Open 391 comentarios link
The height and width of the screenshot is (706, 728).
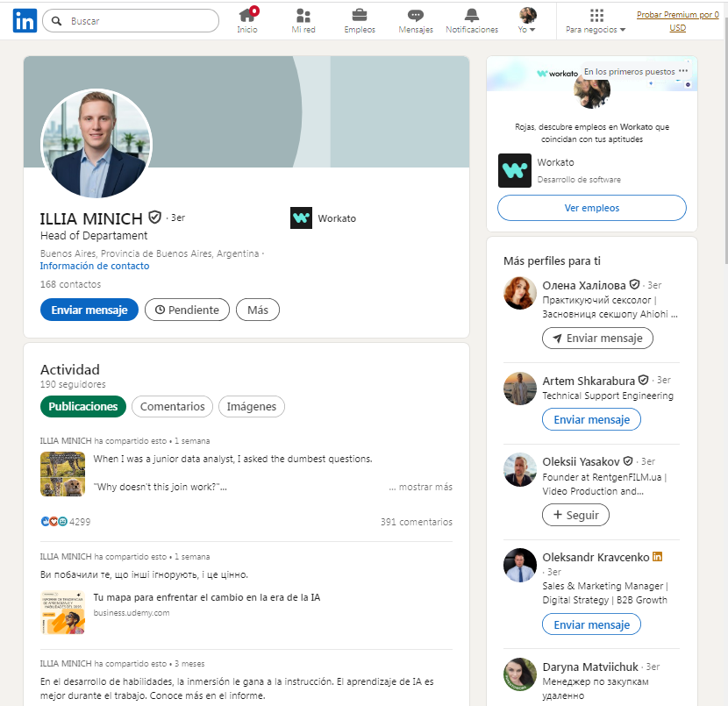tap(417, 522)
